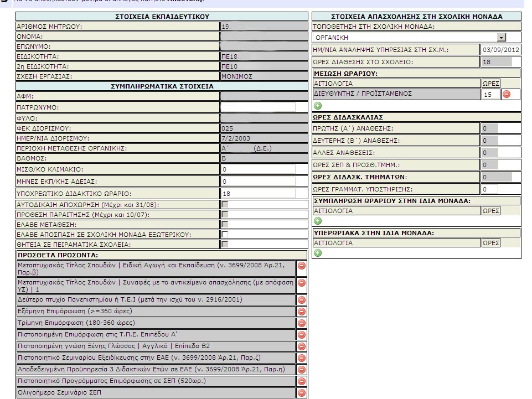The height and width of the screenshot is (399, 532).
Task: Enable the ΠΡΟΘΕΣΗ ΠΑΡΑΙΤΗΣΗΣ checkbox
Action: [225, 215]
